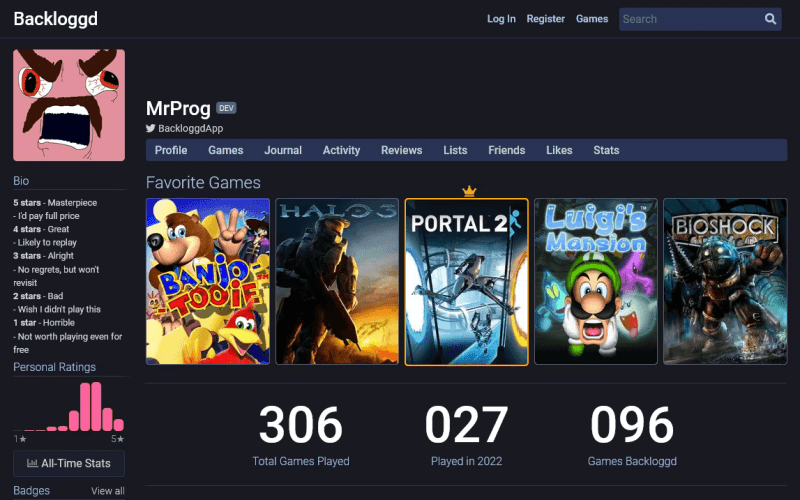Open the Luigi's Mansion cover

point(596,282)
